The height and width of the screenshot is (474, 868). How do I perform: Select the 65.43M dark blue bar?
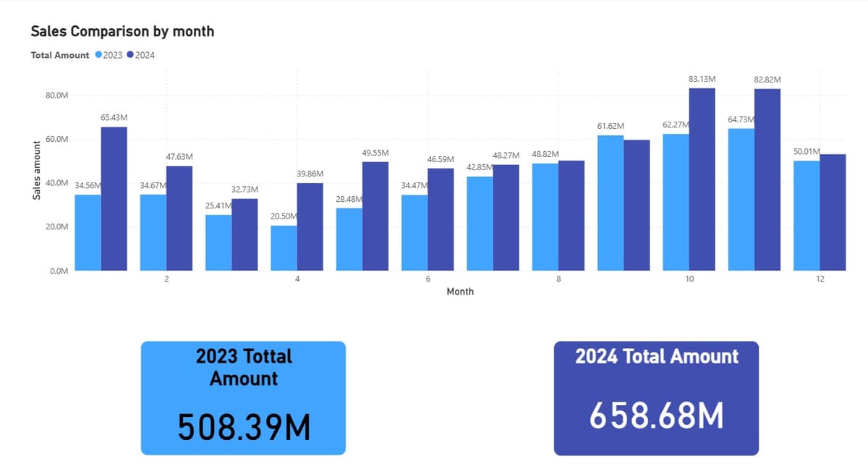[x=114, y=199]
